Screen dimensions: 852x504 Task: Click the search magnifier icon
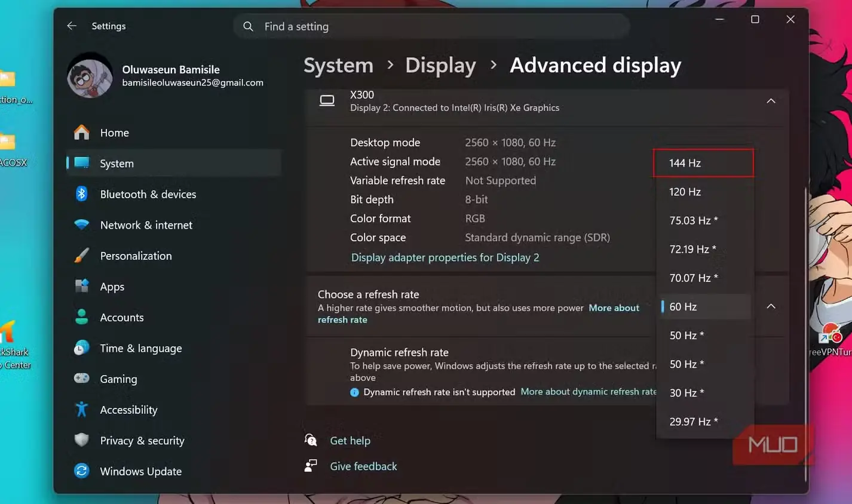[x=248, y=26]
